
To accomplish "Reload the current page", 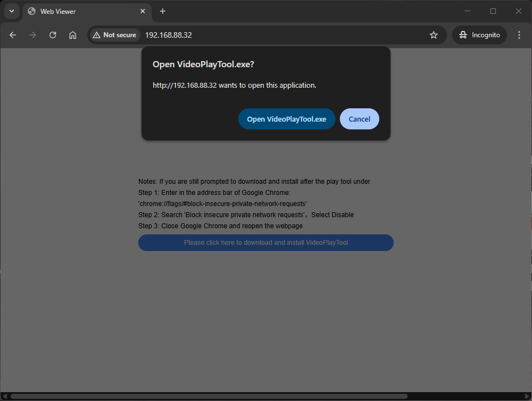I will 53,35.
